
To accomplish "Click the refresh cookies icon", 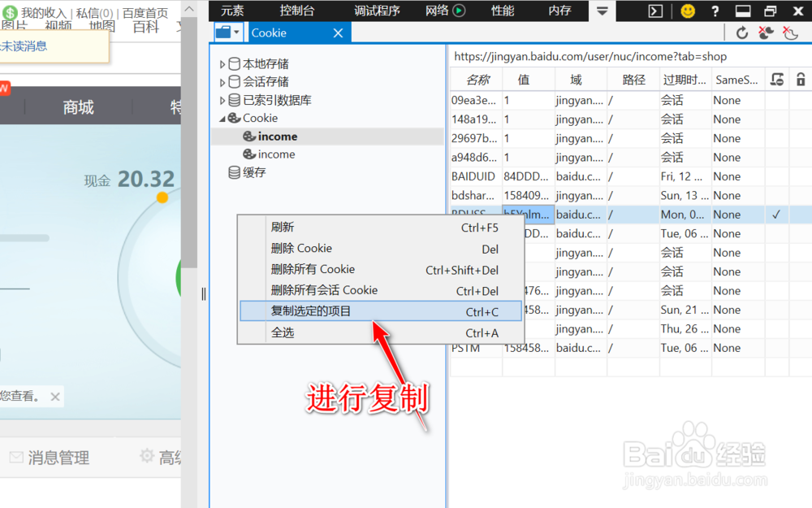I will (741, 33).
